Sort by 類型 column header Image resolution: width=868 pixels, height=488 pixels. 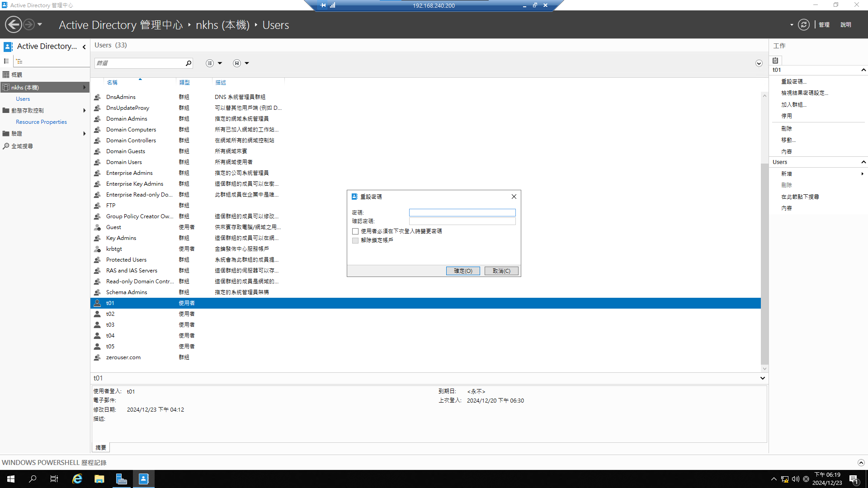[184, 83]
